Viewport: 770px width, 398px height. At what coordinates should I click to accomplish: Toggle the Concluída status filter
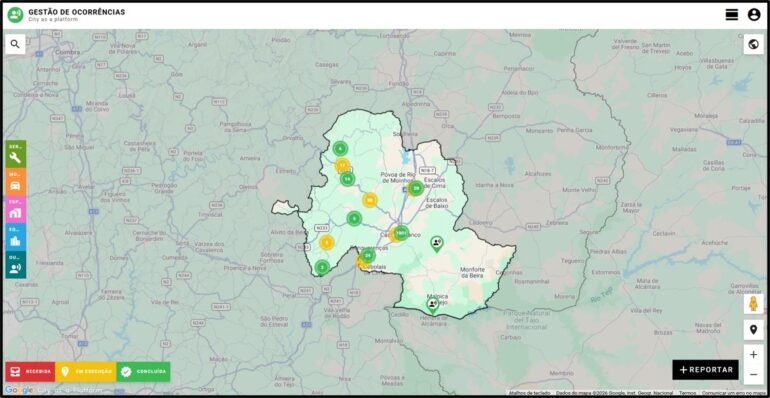click(143, 371)
